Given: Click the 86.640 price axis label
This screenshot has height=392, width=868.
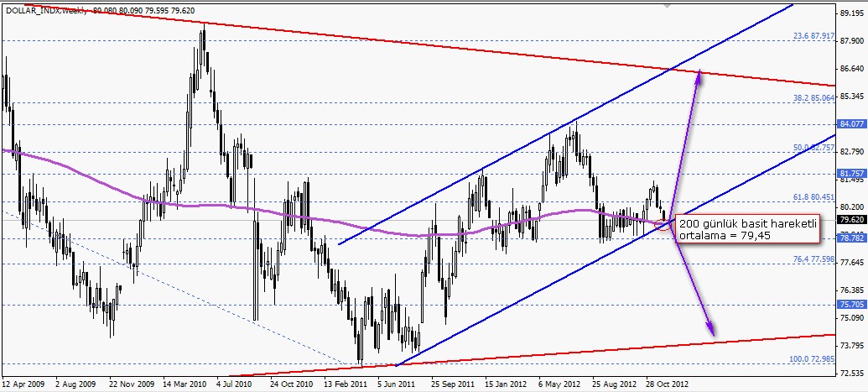Looking at the screenshot, I should [x=851, y=68].
